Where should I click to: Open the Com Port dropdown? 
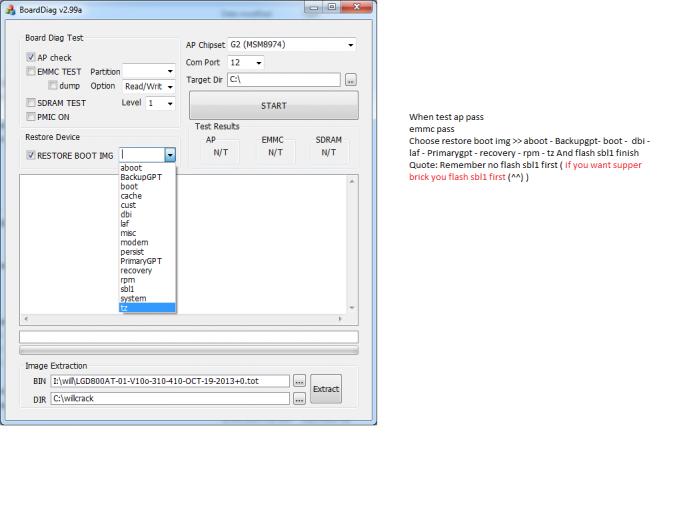click(x=246, y=63)
